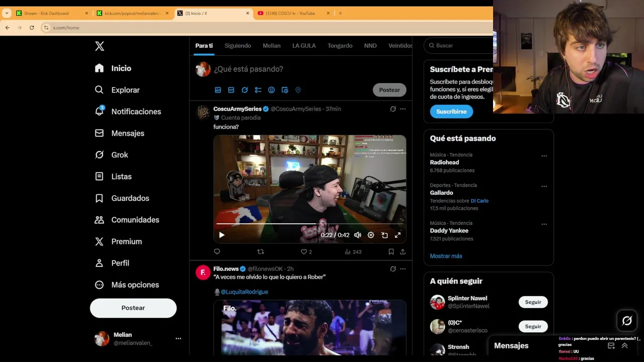Schedule the post

pyautogui.click(x=285, y=90)
